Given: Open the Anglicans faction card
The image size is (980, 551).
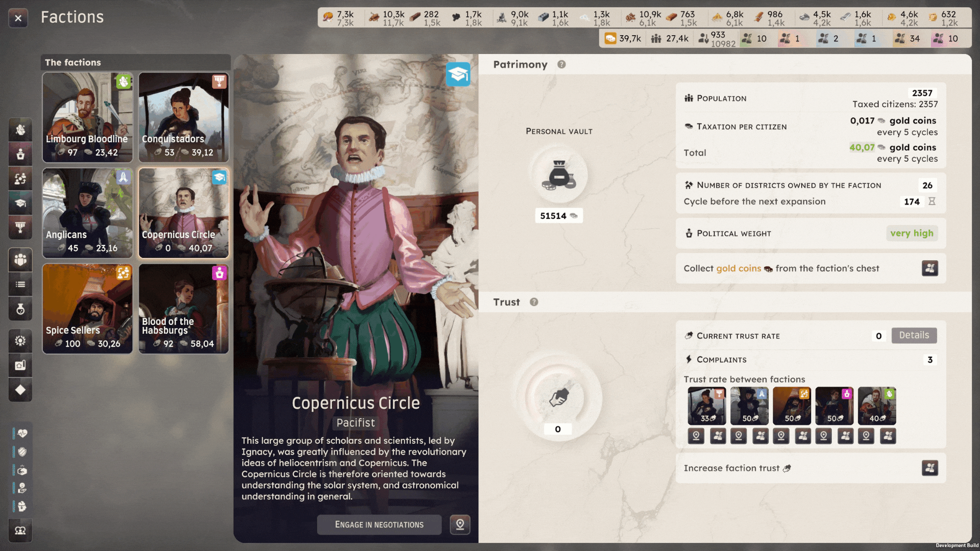Looking at the screenshot, I should (87, 213).
